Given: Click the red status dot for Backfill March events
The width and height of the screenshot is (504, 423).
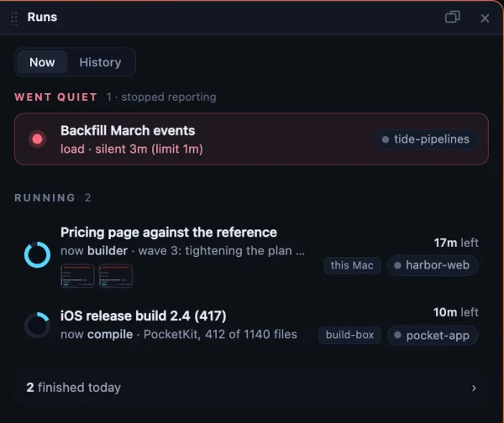Looking at the screenshot, I should 37,139.
